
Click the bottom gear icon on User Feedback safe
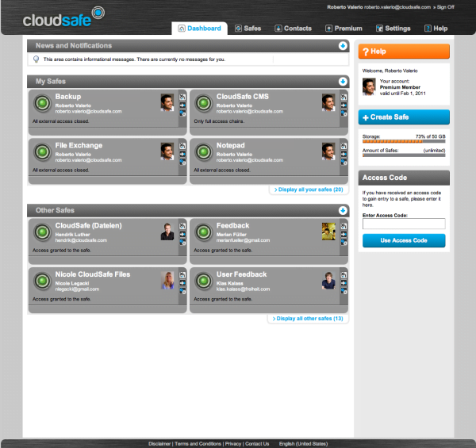click(344, 291)
